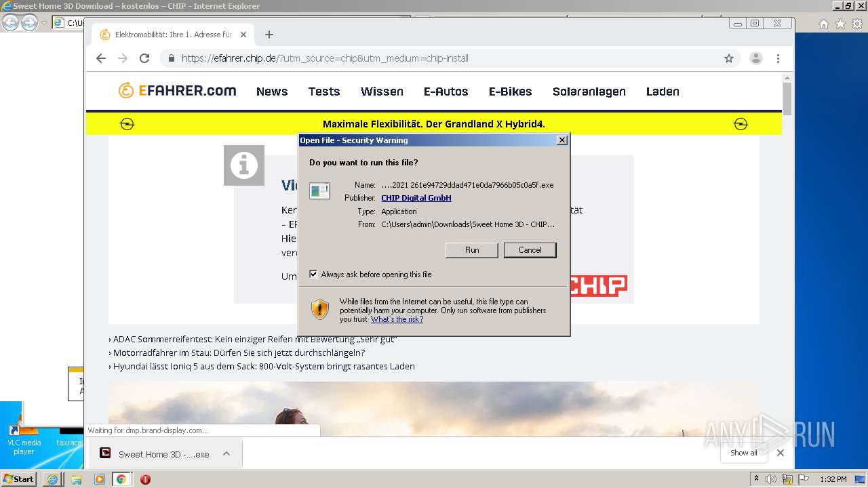This screenshot has width=868, height=488.
Task: Open the Chrome three-dot menu
Action: [778, 58]
